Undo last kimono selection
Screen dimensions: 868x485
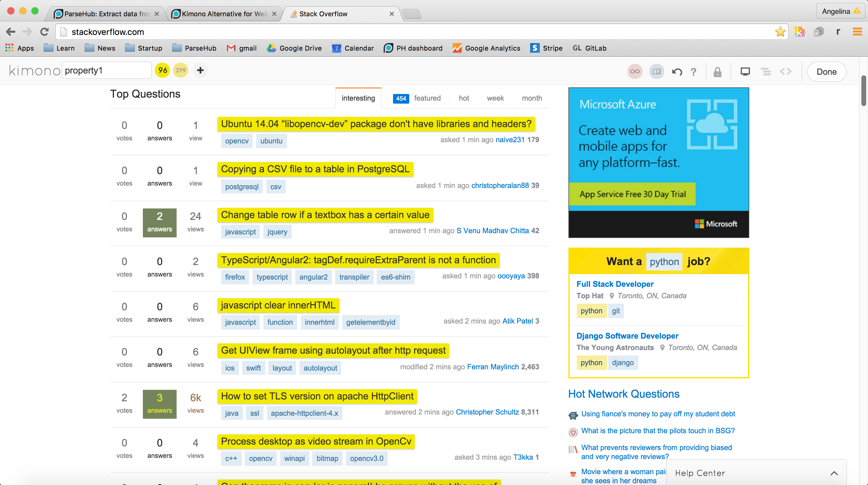pyautogui.click(x=677, y=72)
